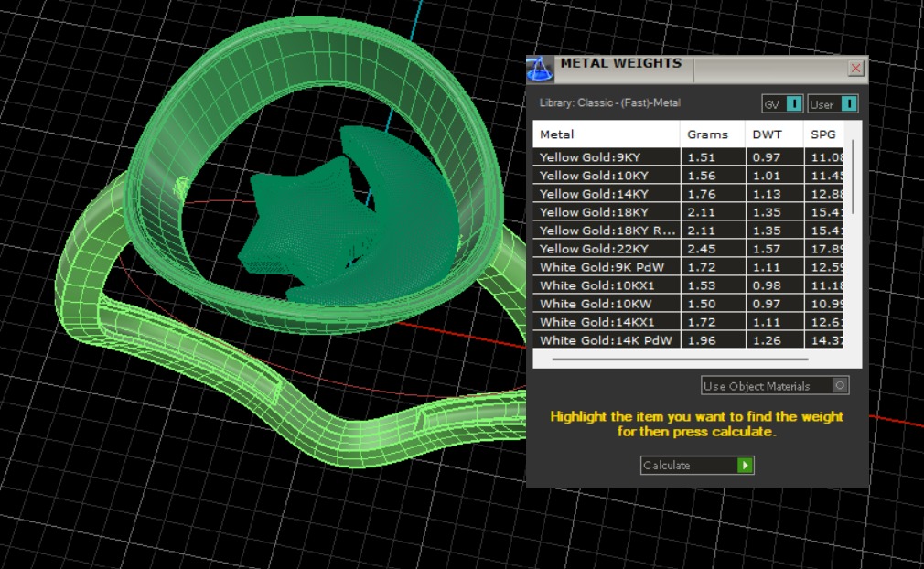Click DWT value 1.57 for 22KY
This screenshot has width=924, height=569.
[767, 249]
